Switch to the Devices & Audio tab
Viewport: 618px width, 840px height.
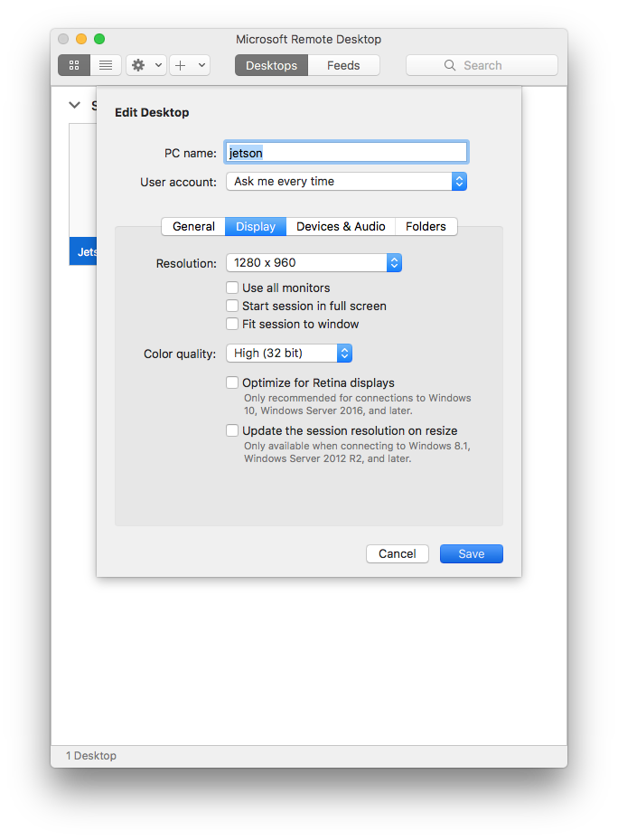(x=341, y=227)
